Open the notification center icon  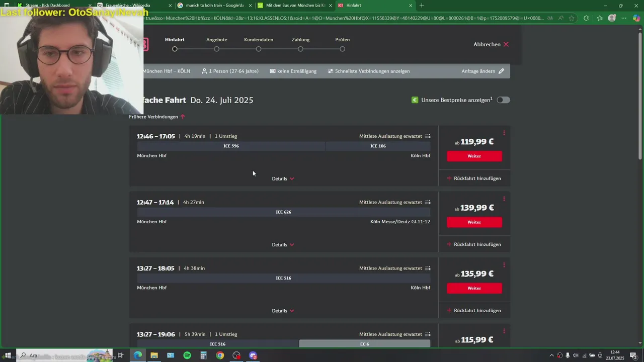[x=633, y=355]
